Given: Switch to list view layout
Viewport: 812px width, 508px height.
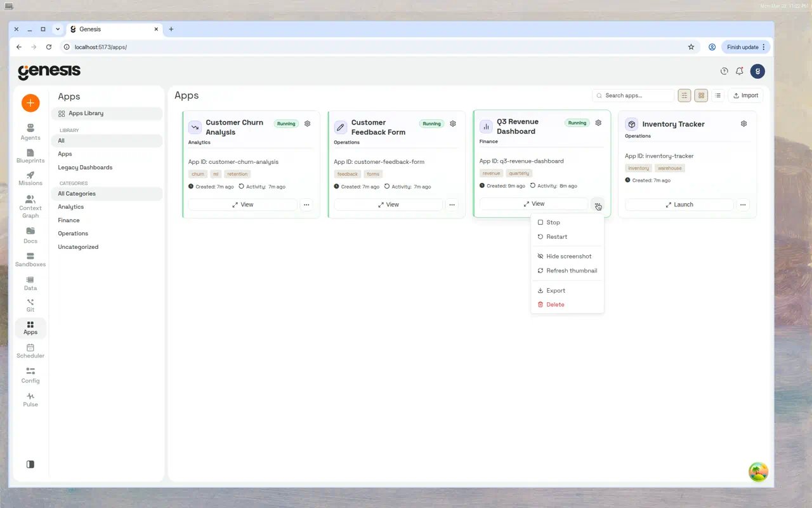Looking at the screenshot, I should coord(717,95).
